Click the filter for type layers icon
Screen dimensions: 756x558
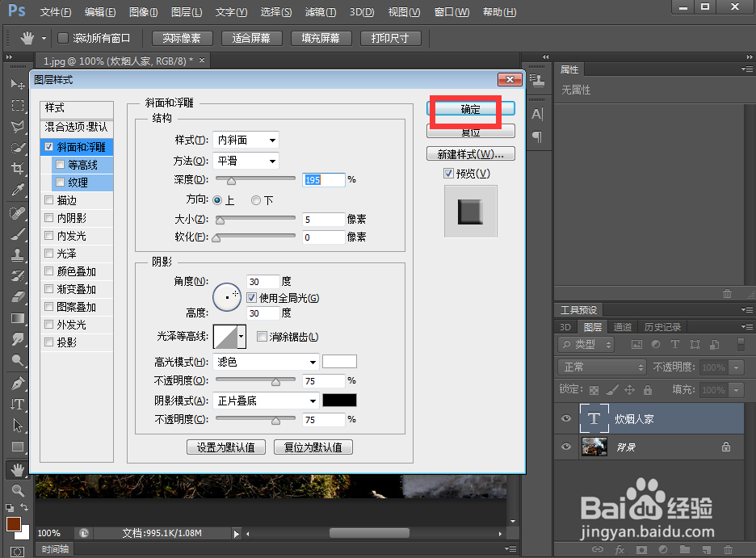click(x=675, y=344)
